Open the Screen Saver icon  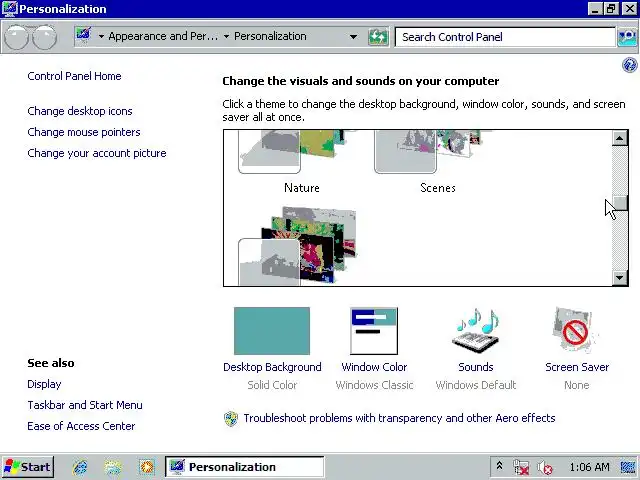(x=576, y=331)
